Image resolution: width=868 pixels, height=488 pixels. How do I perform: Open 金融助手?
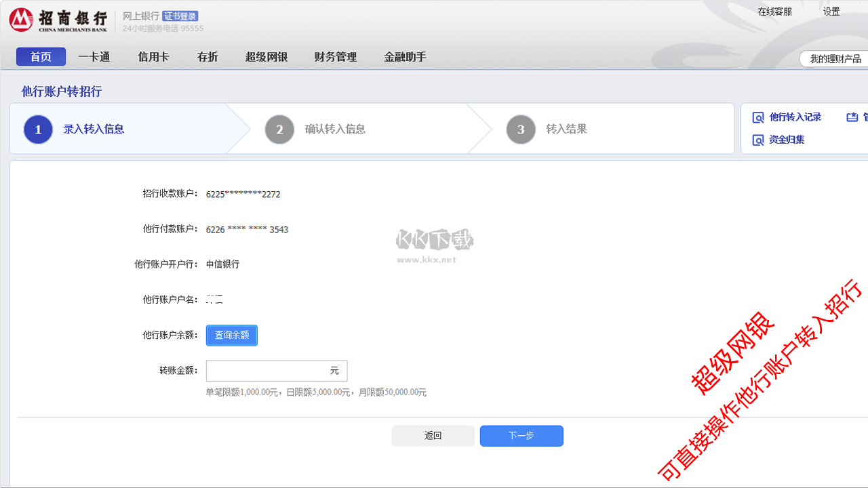(x=404, y=57)
